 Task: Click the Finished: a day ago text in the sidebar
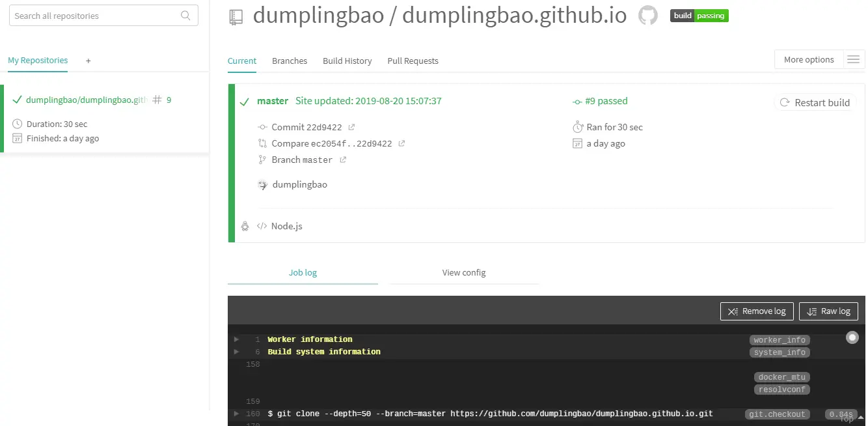pos(63,138)
